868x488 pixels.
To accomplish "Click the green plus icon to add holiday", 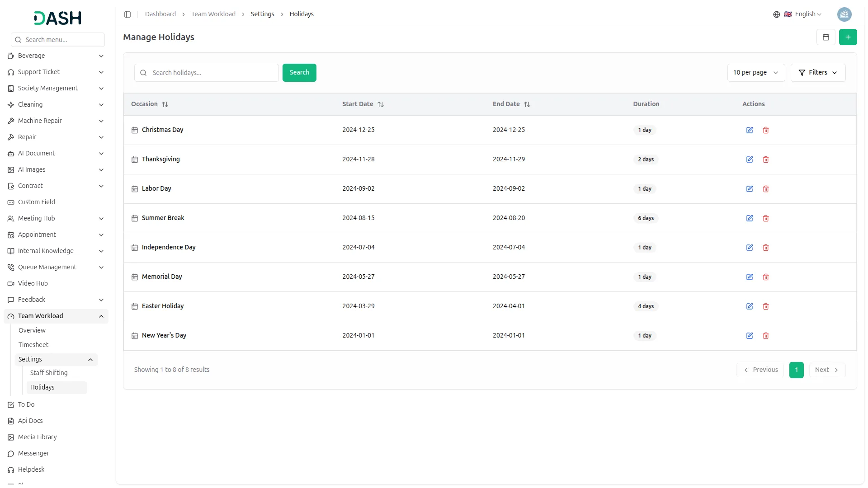I will (848, 37).
